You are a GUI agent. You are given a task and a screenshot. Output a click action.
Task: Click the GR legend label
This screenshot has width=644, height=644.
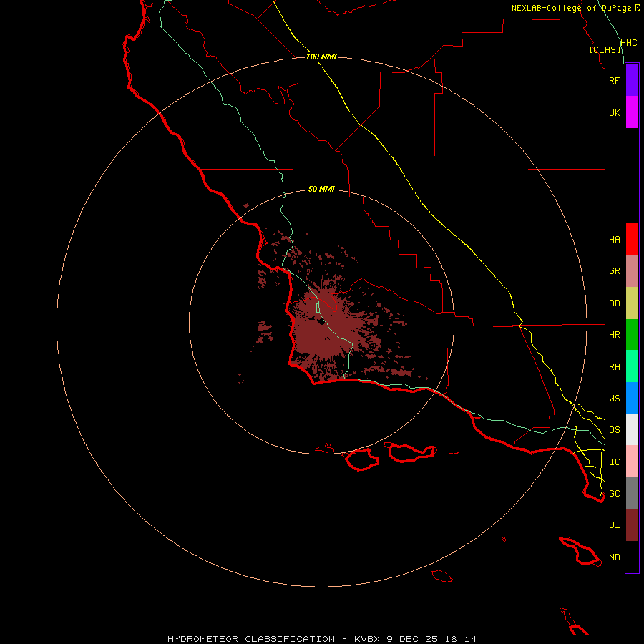614,271
